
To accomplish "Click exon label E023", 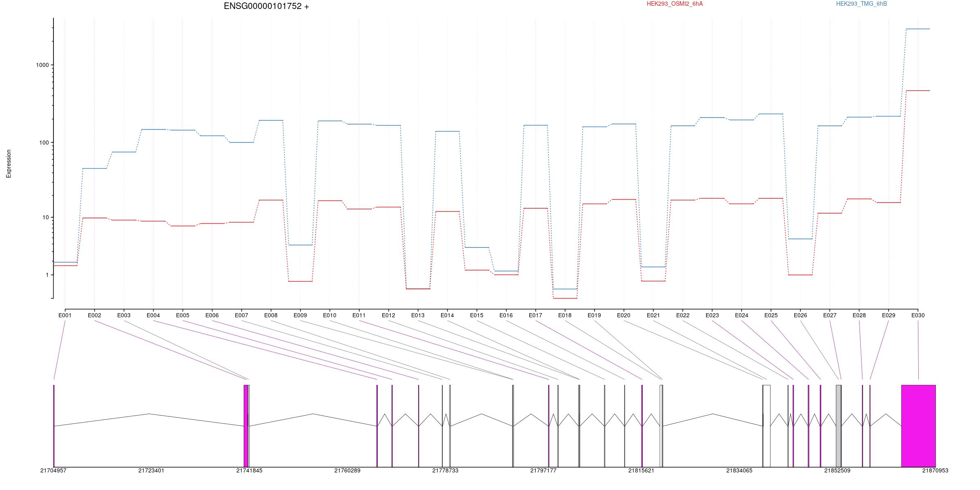I will pyautogui.click(x=712, y=315).
